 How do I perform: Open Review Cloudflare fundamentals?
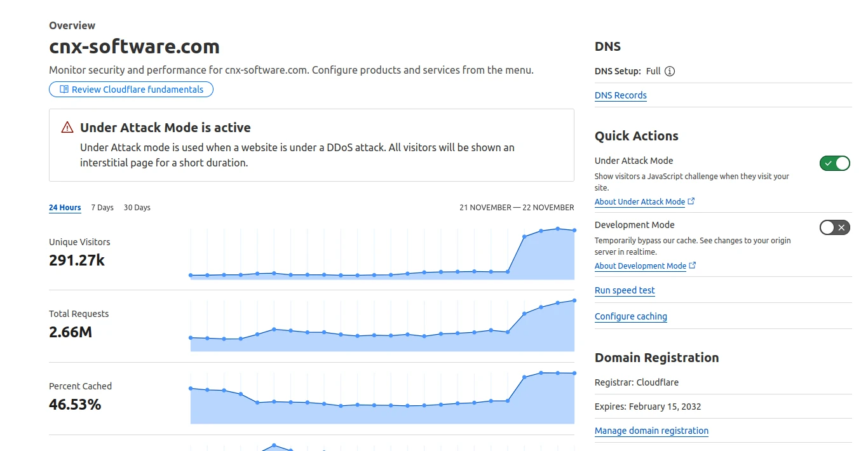tap(131, 90)
